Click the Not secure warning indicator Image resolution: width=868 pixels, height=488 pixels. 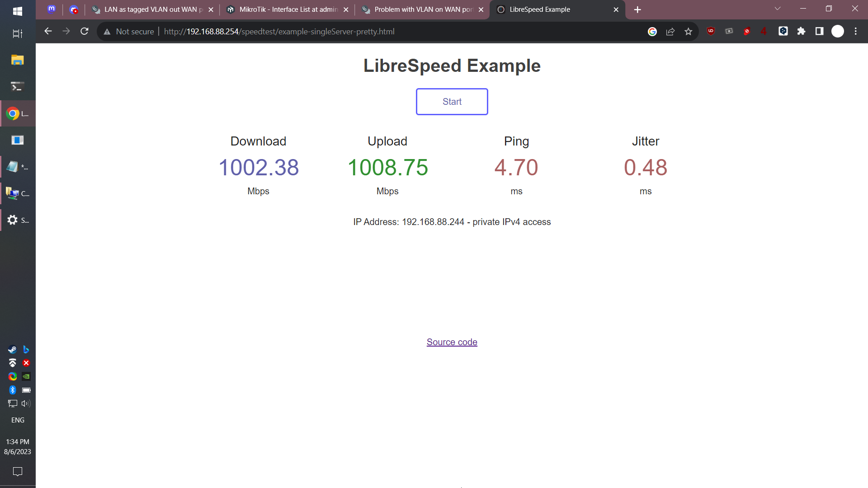(x=129, y=32)
